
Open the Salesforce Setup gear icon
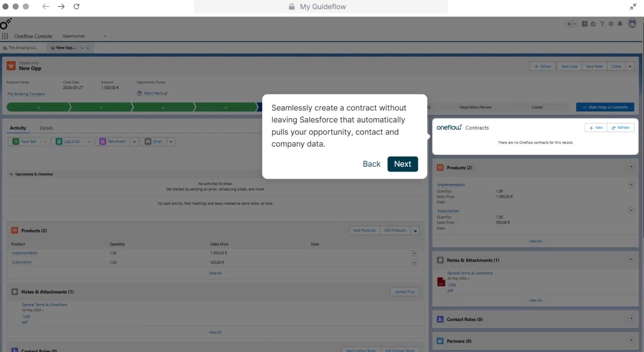pyautogui.click(x=611, y=24)
